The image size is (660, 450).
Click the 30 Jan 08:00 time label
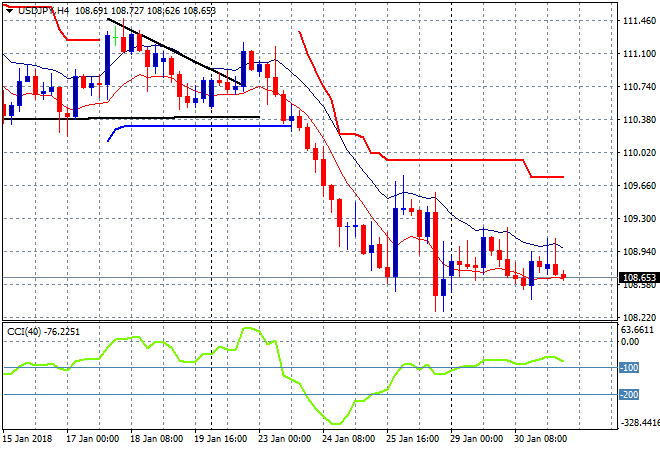pos(540,439)
